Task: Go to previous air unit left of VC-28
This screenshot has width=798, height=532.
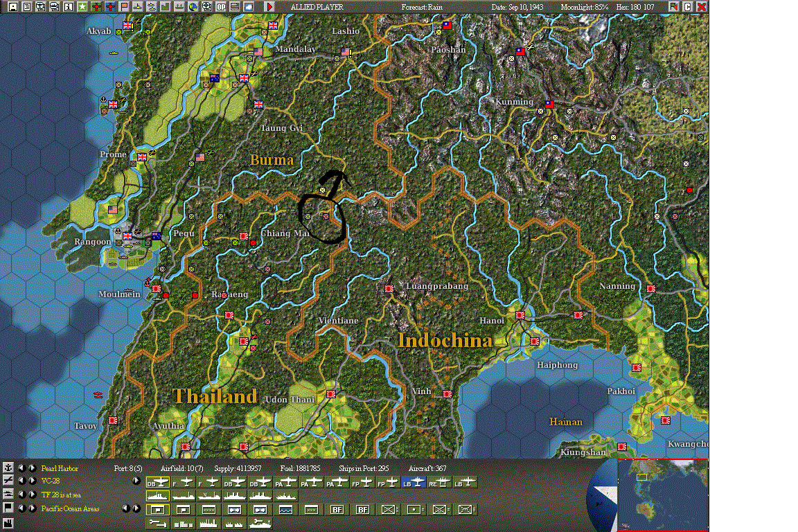Action: (x=21, y=480)
